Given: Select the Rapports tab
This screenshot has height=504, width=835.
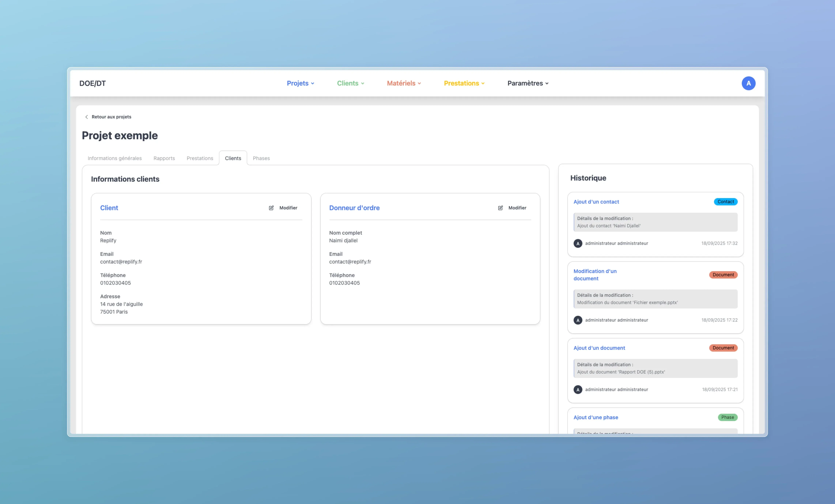Looking at the screenshot, I should 164,158.
